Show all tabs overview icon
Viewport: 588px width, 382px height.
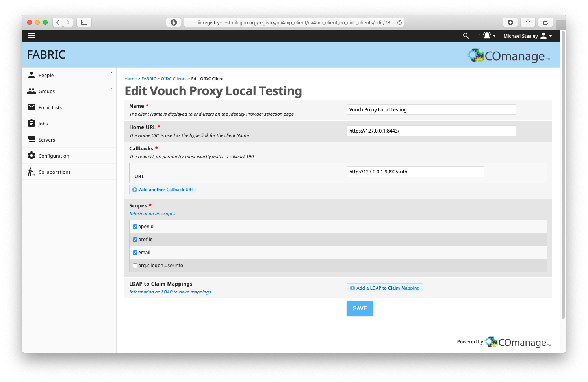(x=546, y=22)
